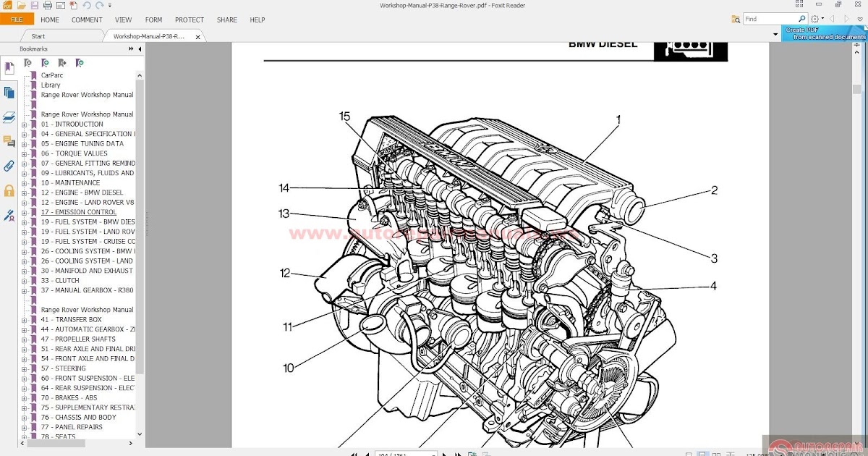Viewport: 868px width, 456px height.
Task: Select the CarParc bookmark
Action: pos(51,75)
